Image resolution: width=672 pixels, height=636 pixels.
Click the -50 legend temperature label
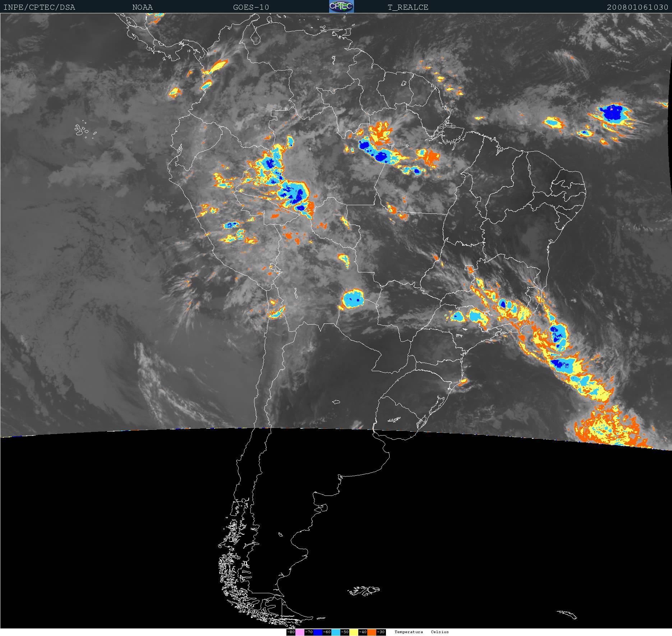[x=345, y=632]
